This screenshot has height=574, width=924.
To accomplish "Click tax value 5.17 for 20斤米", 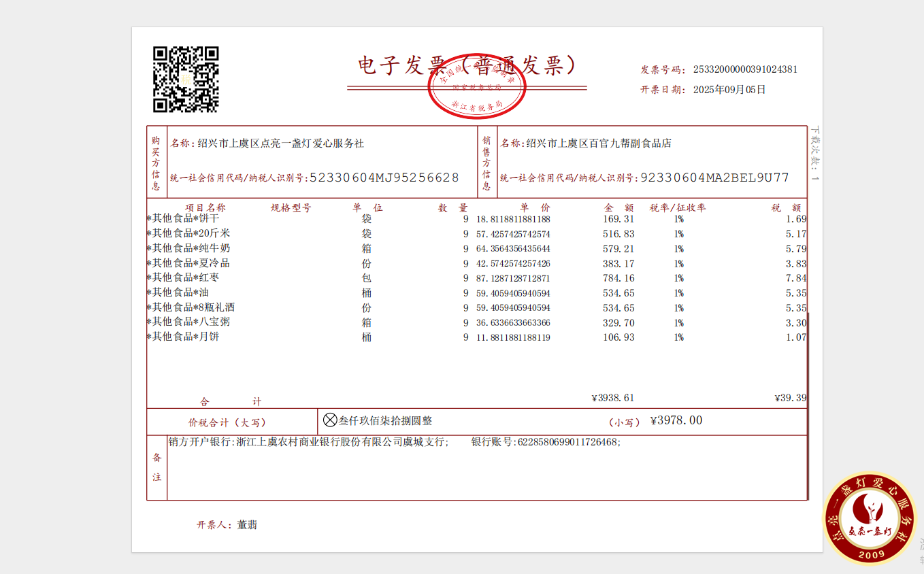I will (x=796, y=234).
